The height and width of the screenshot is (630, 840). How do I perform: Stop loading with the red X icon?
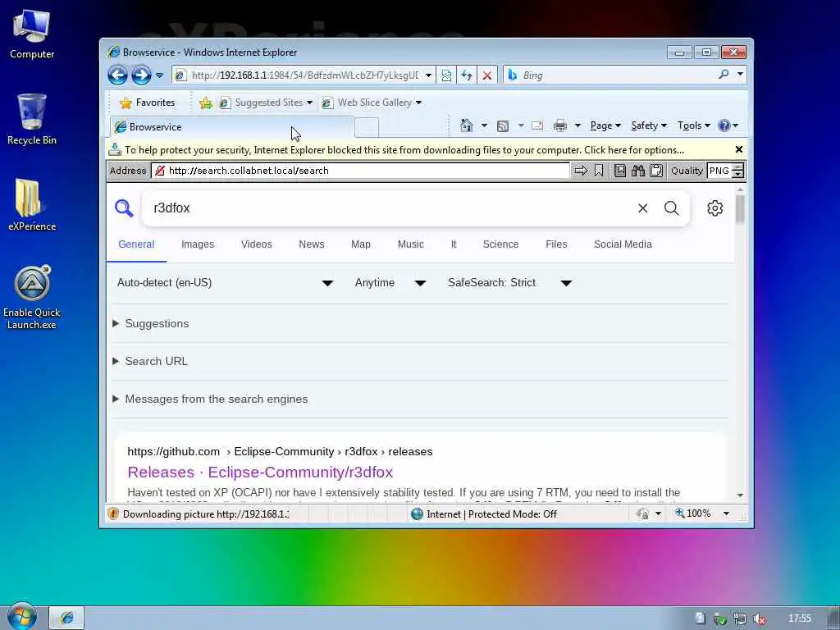[487, 75]
